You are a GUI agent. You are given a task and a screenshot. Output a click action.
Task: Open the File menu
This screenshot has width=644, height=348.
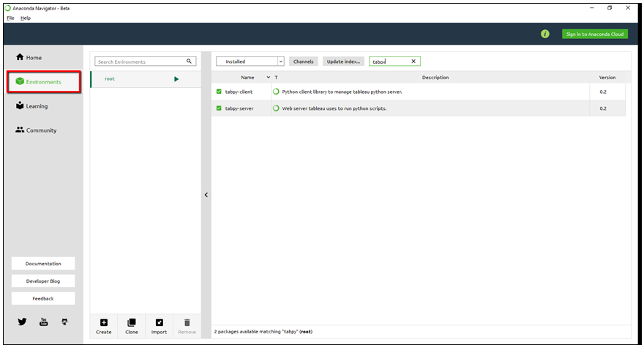10,18
